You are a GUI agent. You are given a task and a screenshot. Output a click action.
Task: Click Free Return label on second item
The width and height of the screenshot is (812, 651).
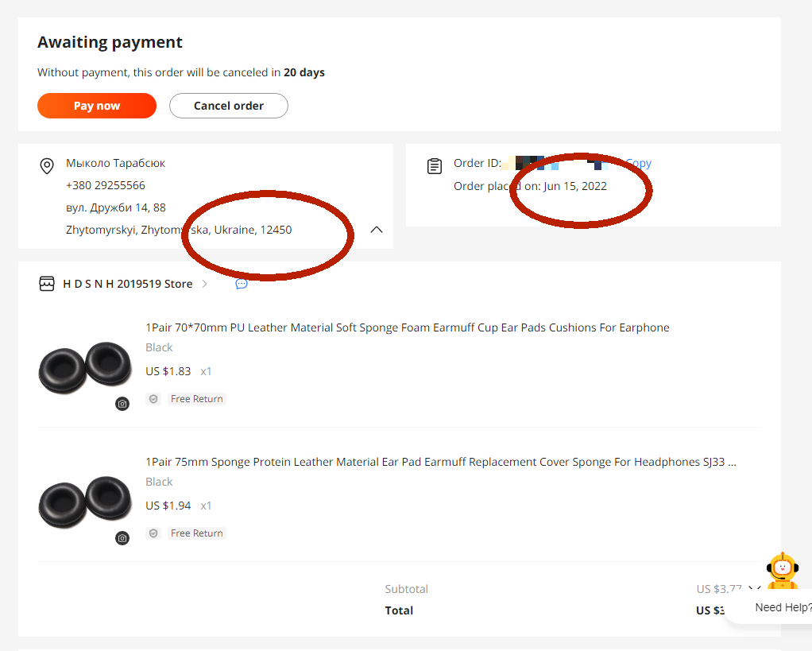click(x=196, y=533)
